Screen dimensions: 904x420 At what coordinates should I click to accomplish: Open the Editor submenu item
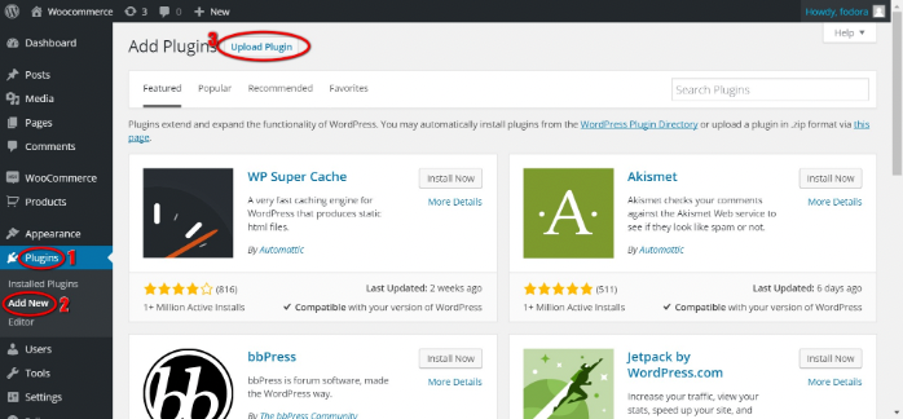click(x=21, y=322)
